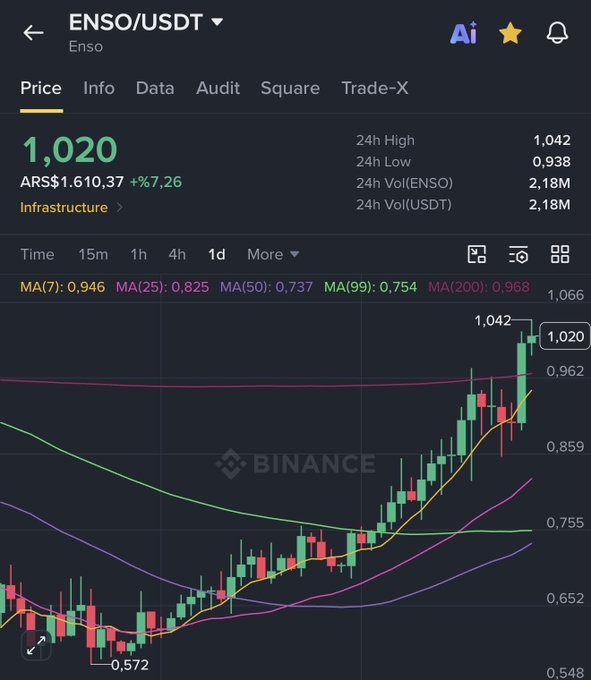Tap the 0,859 price axis label

tap(565, 447)
